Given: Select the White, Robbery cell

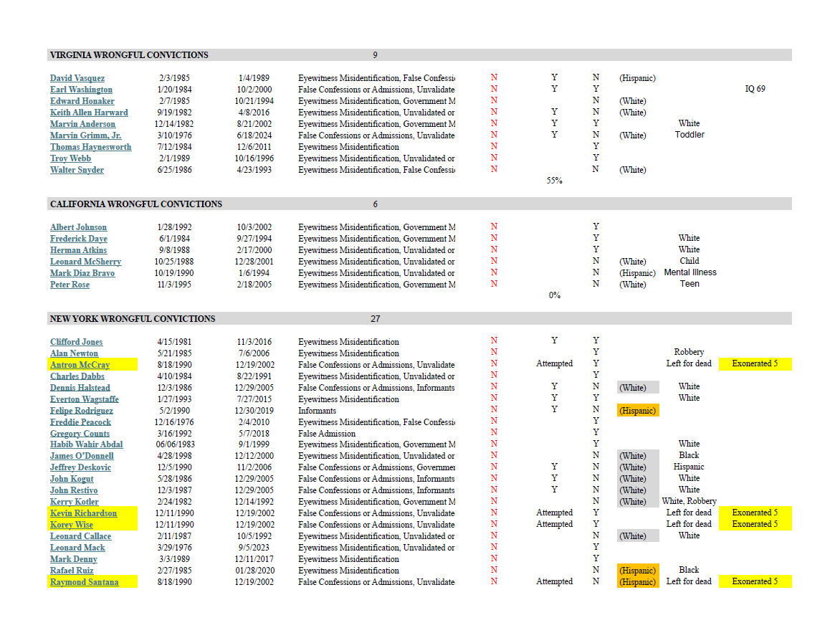Looking at the screenshot, I should tap(689, 501).
